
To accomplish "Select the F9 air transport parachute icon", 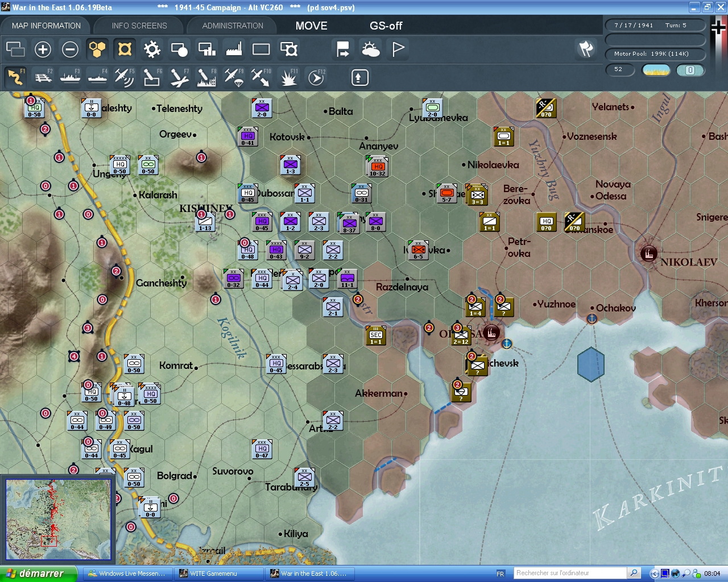I will [234, 77].
